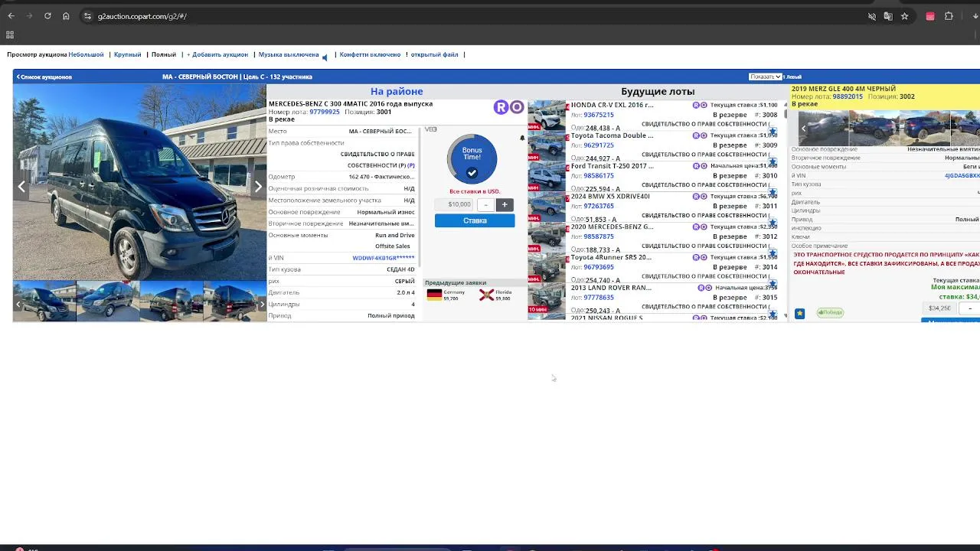This screenshot has height=551, width=980.
Task: Click + Добавить аукцион
Action: pyautogui.click(x=217, y=54)
